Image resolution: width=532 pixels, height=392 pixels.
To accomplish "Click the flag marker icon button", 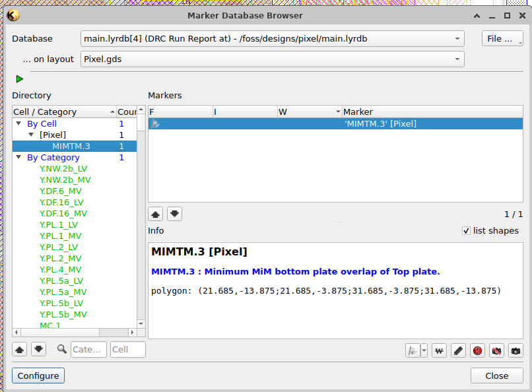I will coord(413,350).
